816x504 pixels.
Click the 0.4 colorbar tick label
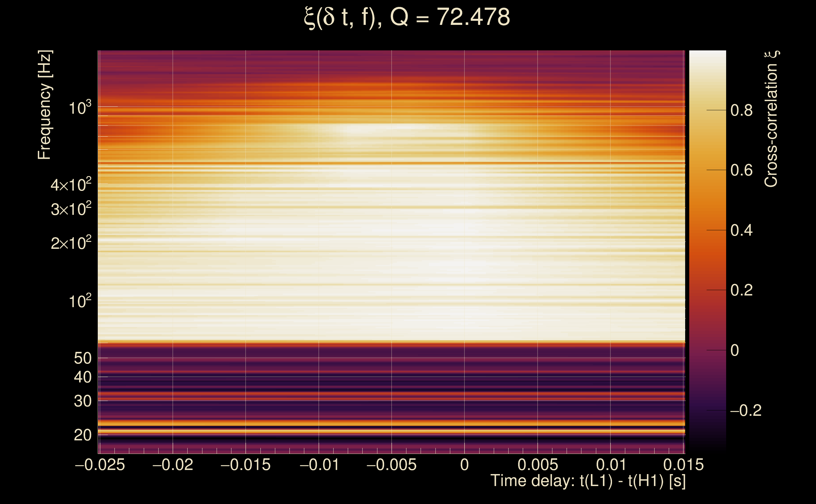pos(741,230)
